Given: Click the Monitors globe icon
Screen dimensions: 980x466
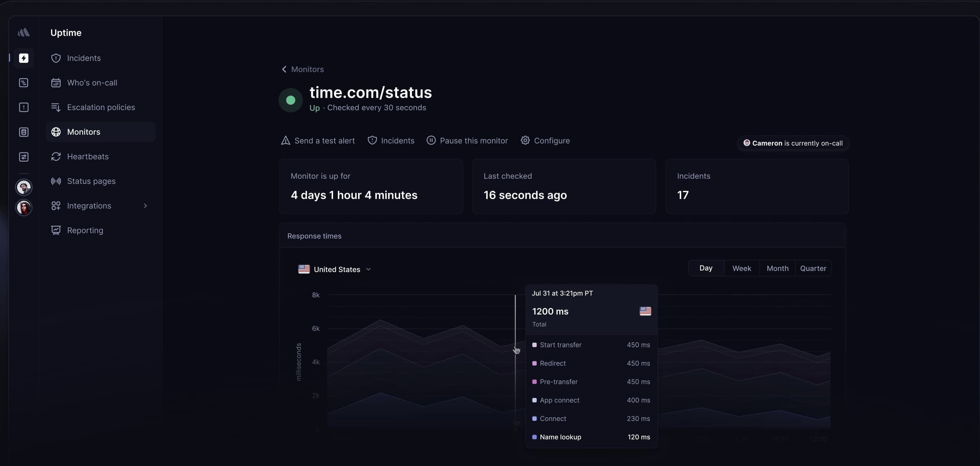Looking at the screenshot, I should pos(56,132).
